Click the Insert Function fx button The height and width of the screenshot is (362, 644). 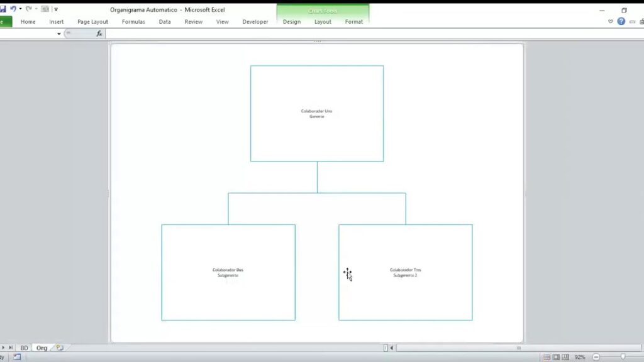point(99,34)
